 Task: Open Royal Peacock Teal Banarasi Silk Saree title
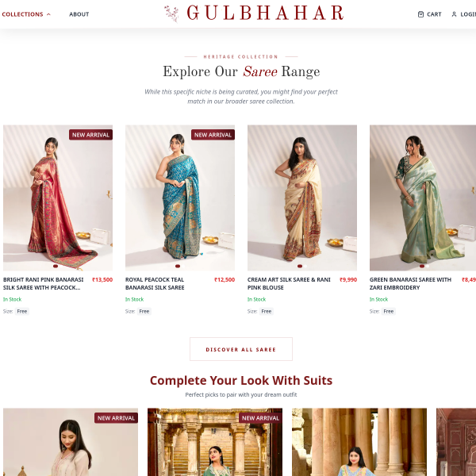(x=155, y=283)
